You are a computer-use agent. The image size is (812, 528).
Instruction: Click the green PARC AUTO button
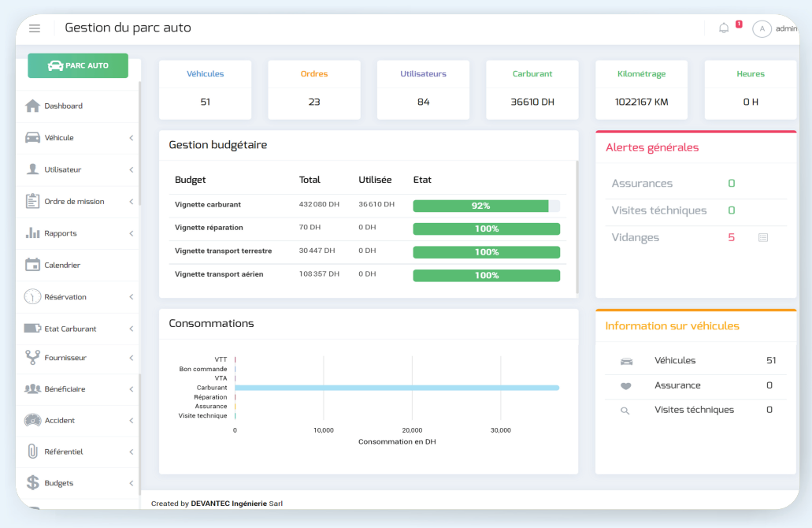[78, 65]
